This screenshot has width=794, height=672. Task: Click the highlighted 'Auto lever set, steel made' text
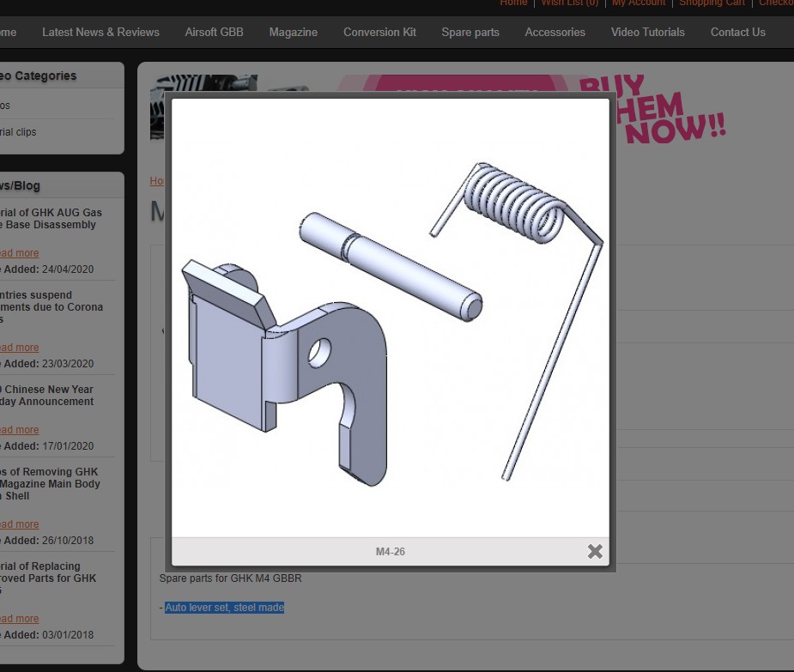pos(224,608)
